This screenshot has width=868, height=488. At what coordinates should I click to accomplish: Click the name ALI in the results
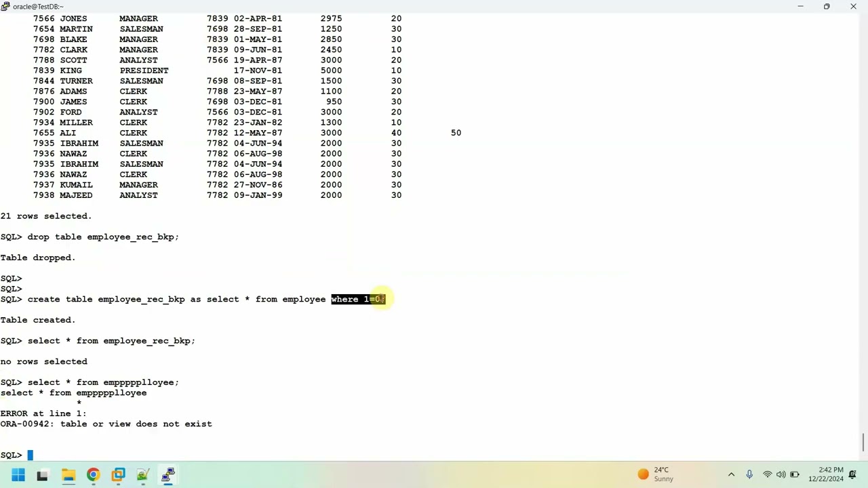pos(68,133)
